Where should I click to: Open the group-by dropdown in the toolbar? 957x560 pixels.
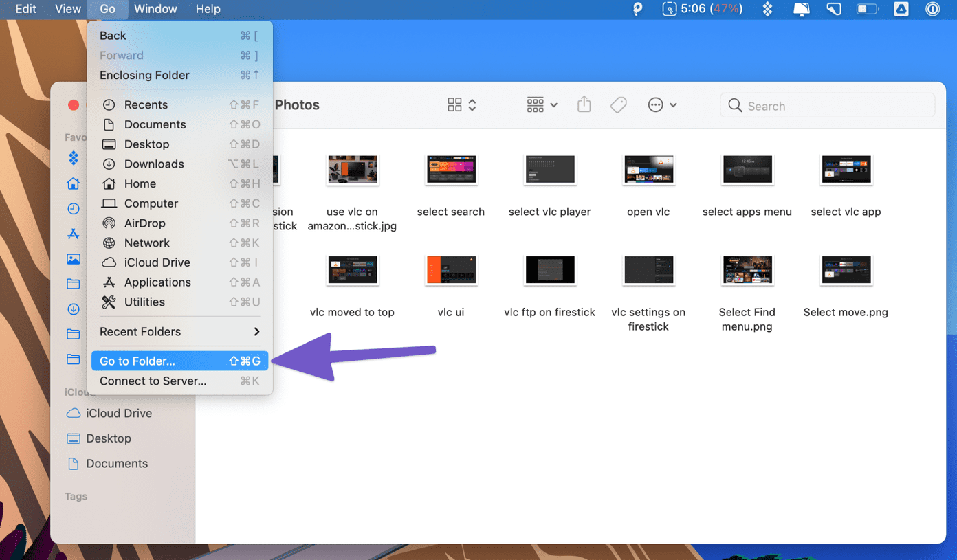pyautogui.click(x=542, y=105)
